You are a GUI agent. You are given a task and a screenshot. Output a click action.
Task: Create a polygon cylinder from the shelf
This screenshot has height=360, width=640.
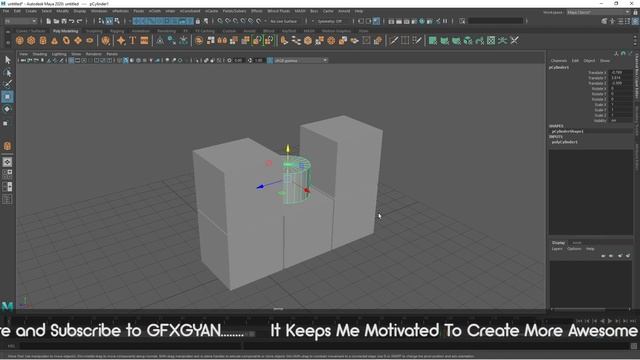(x=43, y=40)
